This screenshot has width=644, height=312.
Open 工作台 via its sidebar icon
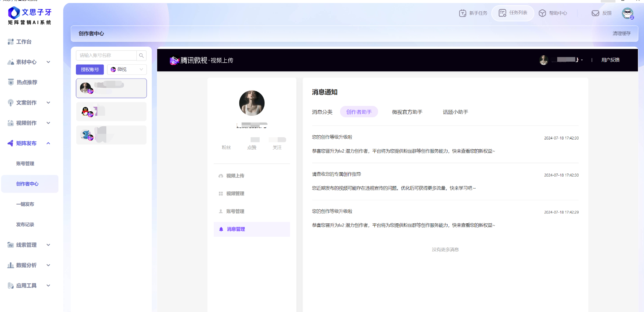(11, 42)
